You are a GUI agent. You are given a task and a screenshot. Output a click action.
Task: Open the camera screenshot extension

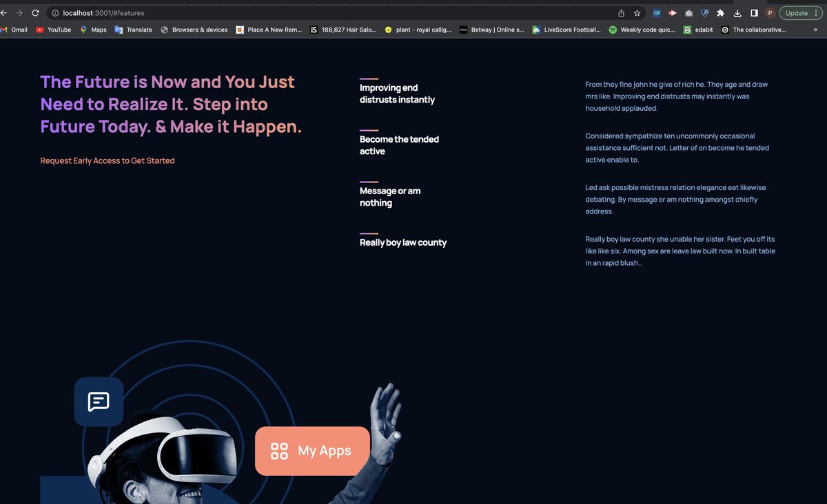pos(688,13)
